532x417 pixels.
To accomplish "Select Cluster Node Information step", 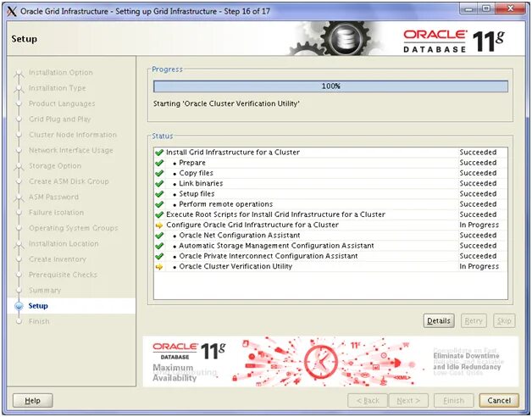I will point(73,135).
